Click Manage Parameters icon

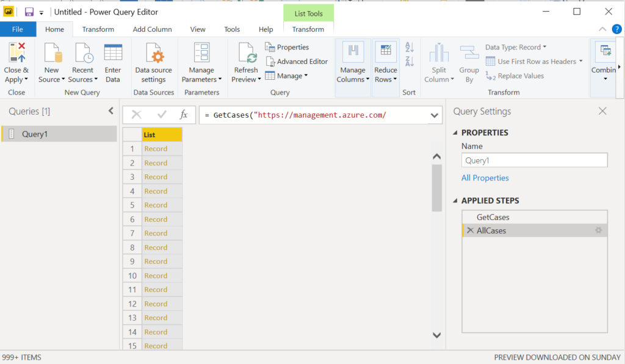(202, 52)
